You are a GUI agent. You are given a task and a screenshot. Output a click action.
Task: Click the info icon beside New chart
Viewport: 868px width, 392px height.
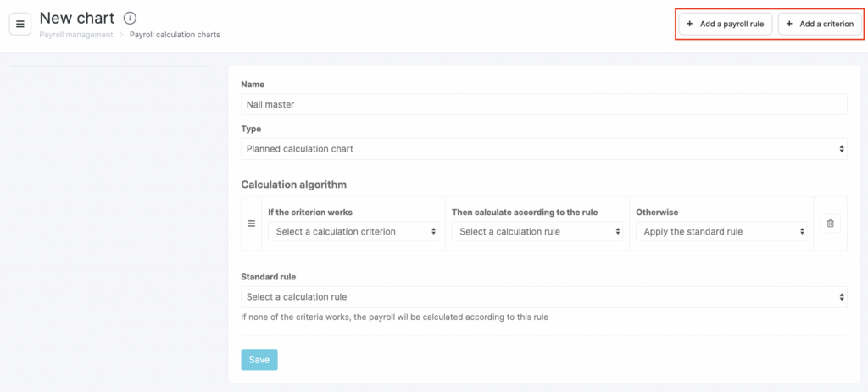click(x=130, y=18)
